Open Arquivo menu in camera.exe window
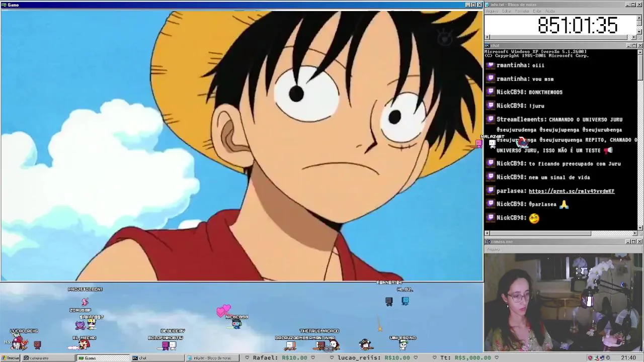 tap(494, 249)
